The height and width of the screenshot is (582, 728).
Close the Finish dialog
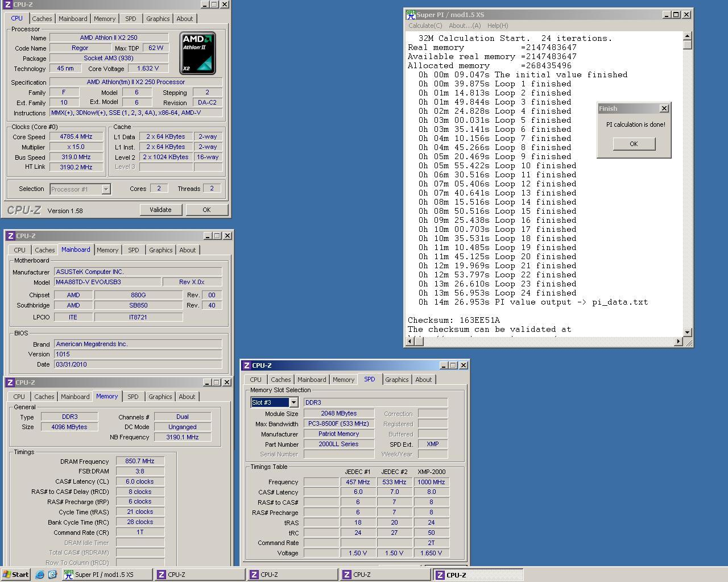click(664, 108)
